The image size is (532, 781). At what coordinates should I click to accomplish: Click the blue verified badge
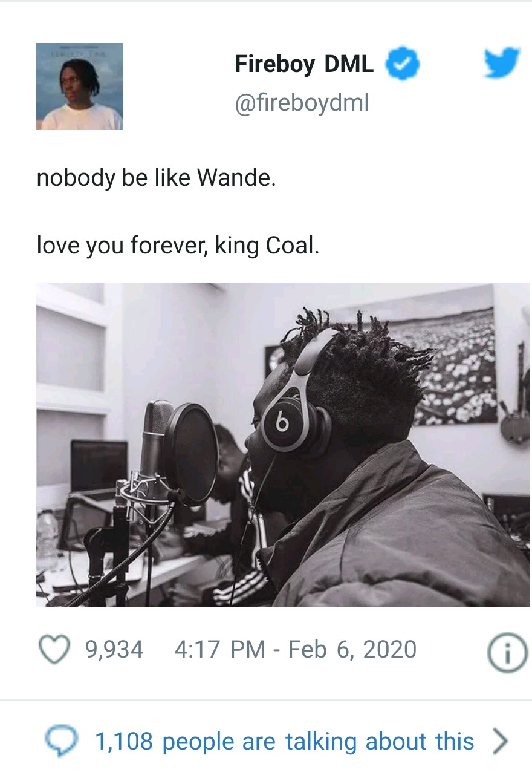[402, 64]
